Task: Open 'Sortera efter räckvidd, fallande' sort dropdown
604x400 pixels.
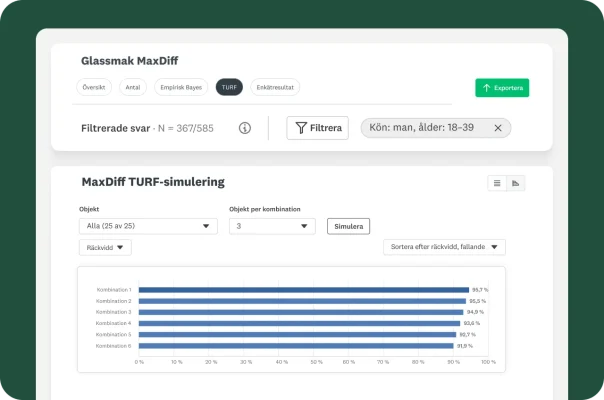Action: [x=444, y=247]
